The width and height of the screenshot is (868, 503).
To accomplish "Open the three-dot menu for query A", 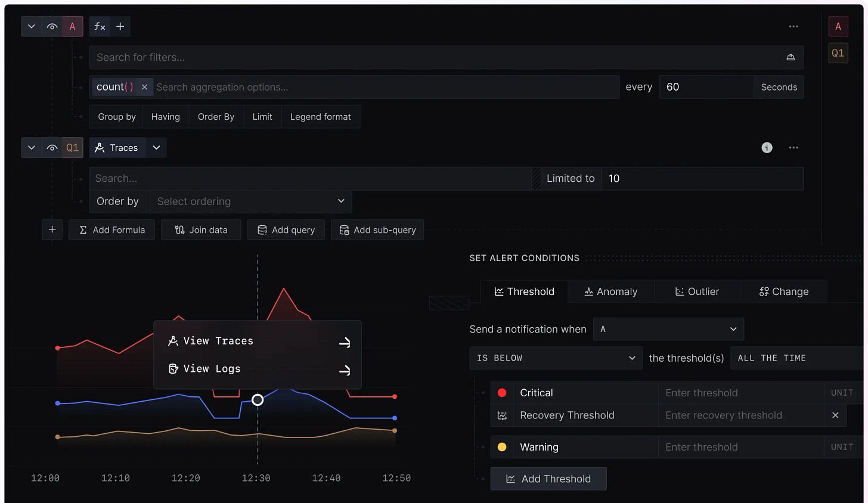I will pos(793,26).
